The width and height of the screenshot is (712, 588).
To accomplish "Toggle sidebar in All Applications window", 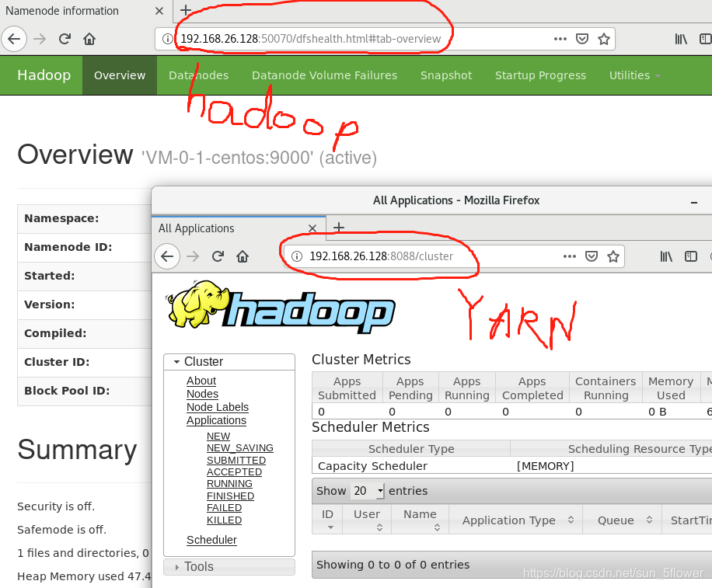I will [691, 256].
